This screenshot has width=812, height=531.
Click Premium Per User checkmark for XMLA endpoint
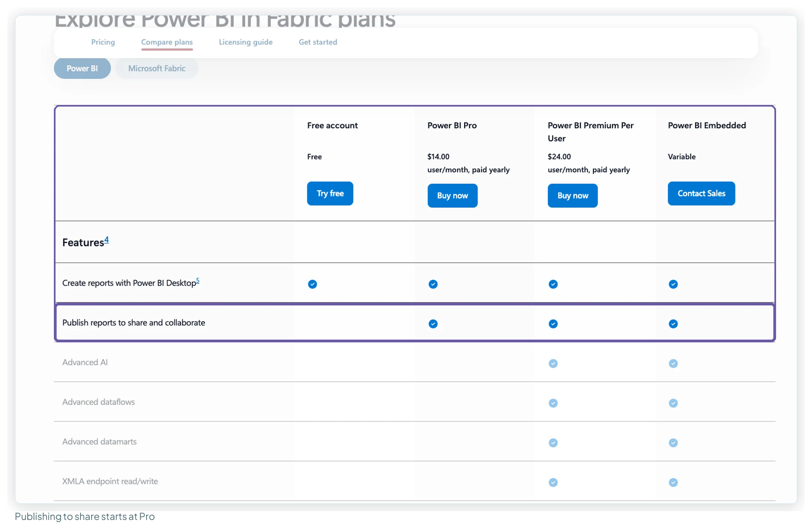pyautogui.click(x=553, y=482)
